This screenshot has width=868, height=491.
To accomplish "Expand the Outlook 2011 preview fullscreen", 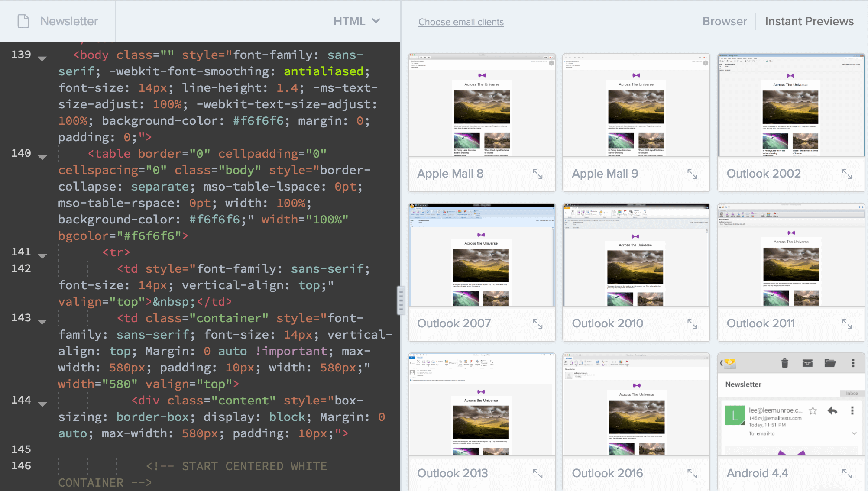I will click(847, 323).
